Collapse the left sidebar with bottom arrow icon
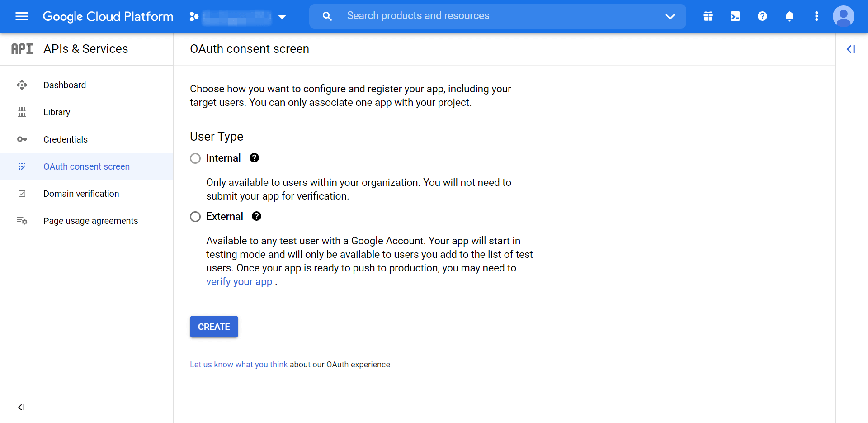 tap(21, 407)
